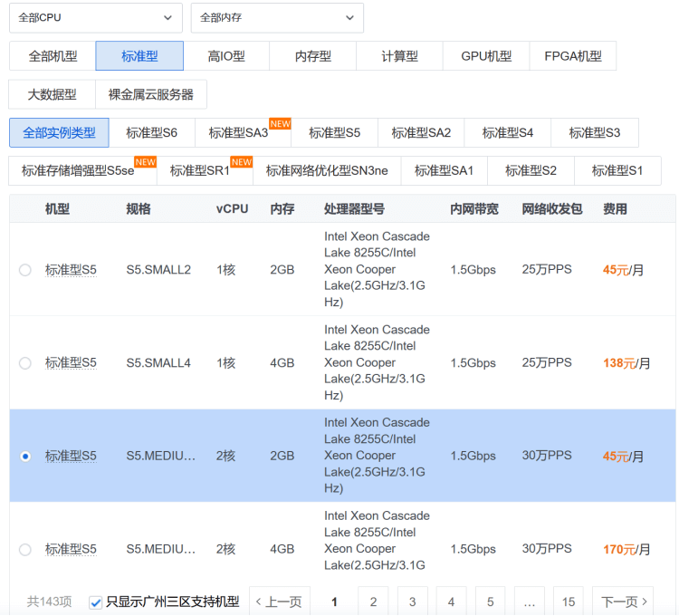This screenshot has width=679, height=616.
Task: Select the 标准型 machine type tab
Action: (139, 56)
